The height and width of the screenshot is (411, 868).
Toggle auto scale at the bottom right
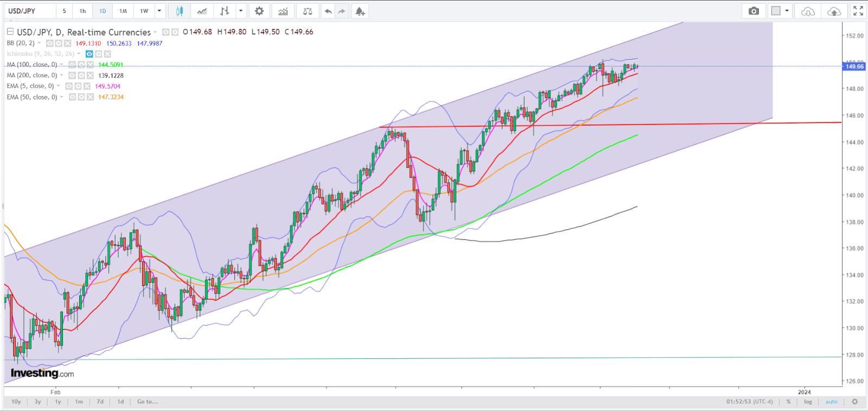pos(831,402)
